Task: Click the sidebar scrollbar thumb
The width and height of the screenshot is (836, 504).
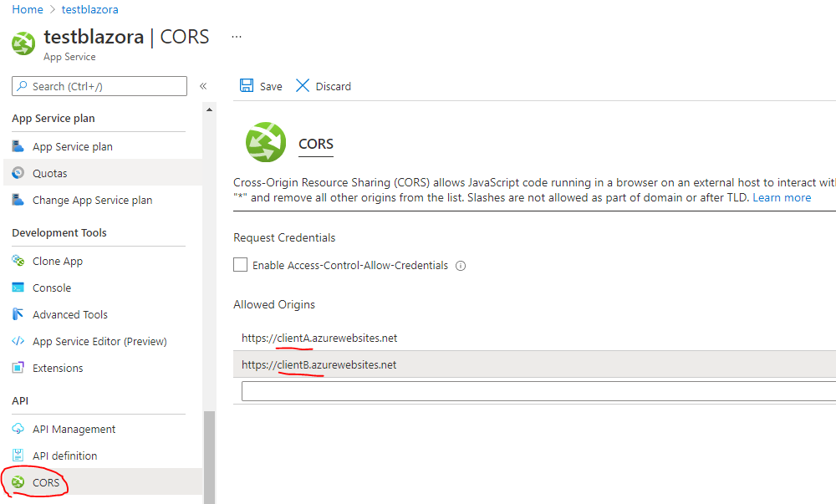Action: click(x=210, y=457)
